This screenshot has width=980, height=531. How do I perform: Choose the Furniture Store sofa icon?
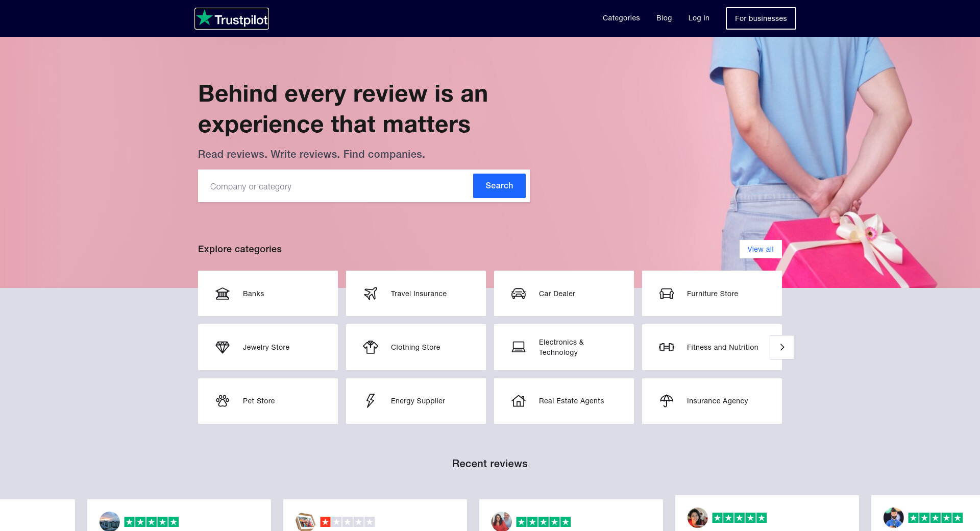pos(667,294)
